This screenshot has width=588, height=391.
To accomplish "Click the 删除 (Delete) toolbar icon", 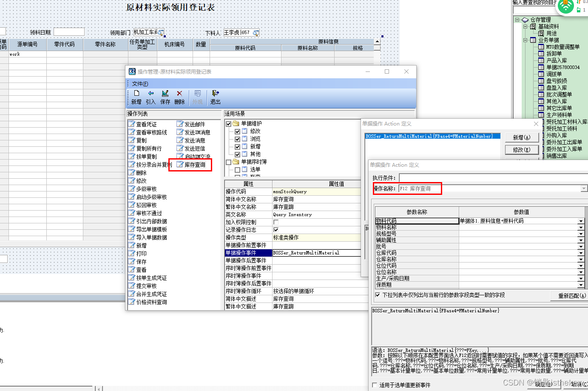I will tap(179, 97).
